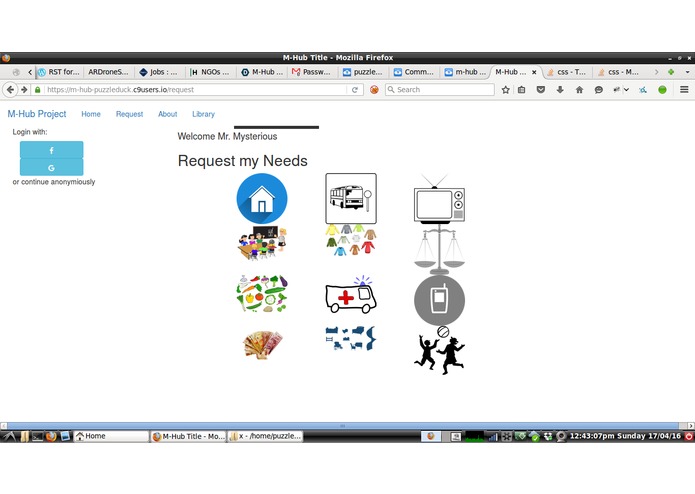Screen dimensions: 695x494
Task: Open the About nav link
Action: click(168, 114)
